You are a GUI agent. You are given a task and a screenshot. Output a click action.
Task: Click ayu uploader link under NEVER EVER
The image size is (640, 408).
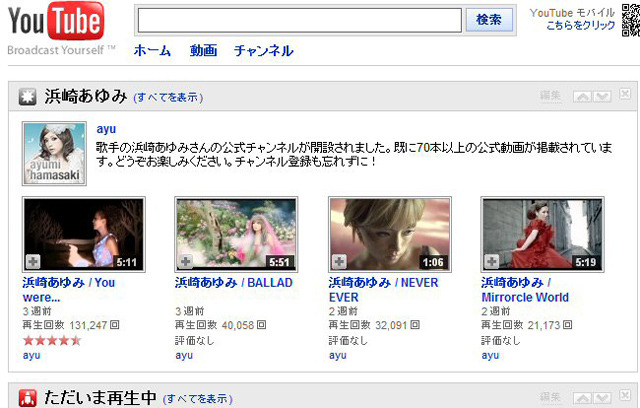coord(338,355)
